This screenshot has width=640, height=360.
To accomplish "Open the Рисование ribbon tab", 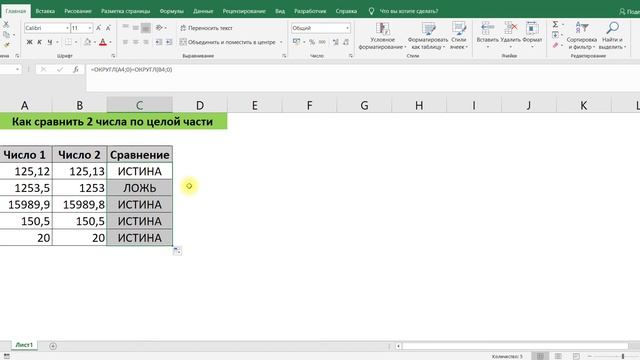I will (x=78, y=11).
